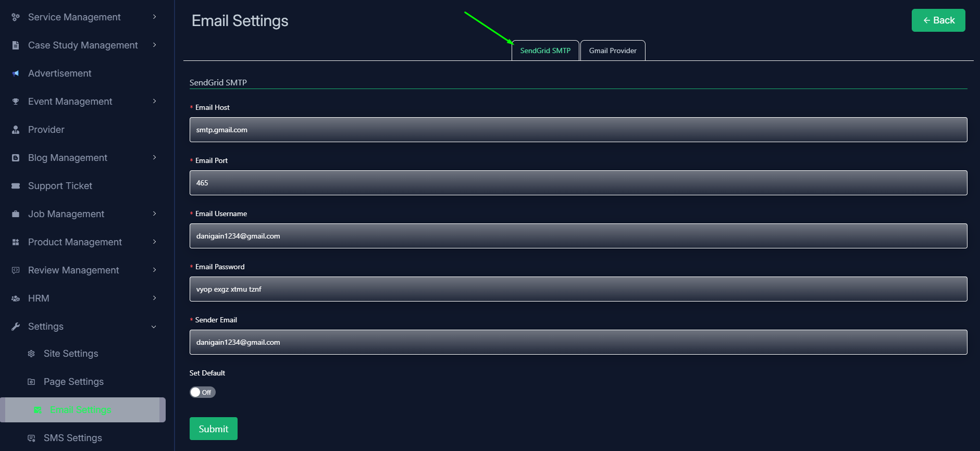Click the Page Settings icon

click(31, 382)
